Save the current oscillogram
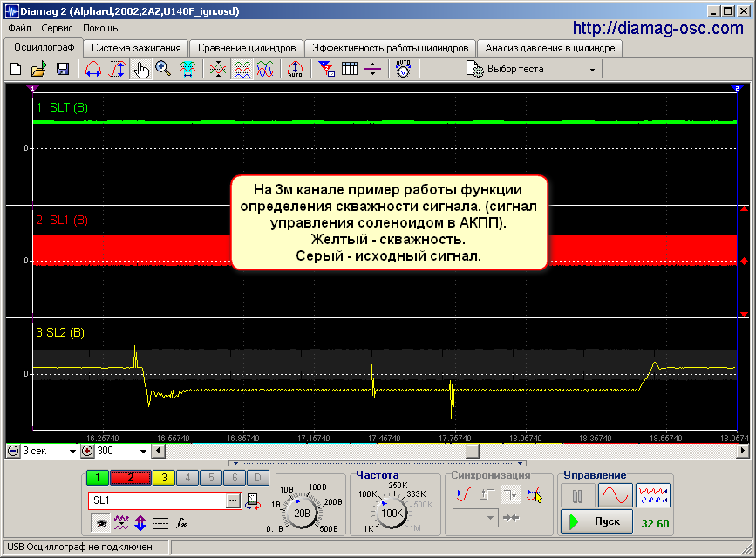The height and width of the screenshot is (558, 756). pyautogui.click(x=63, y=70)
